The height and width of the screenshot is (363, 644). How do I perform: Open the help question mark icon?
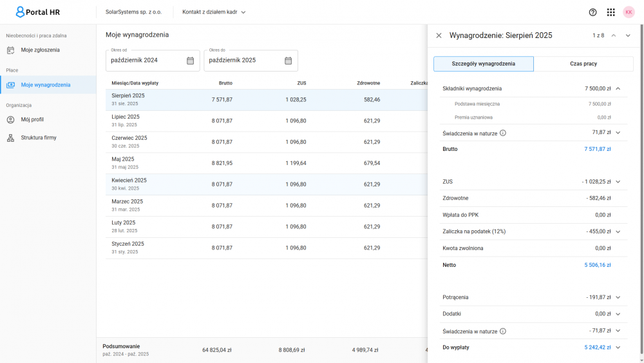tap(592, 12)
